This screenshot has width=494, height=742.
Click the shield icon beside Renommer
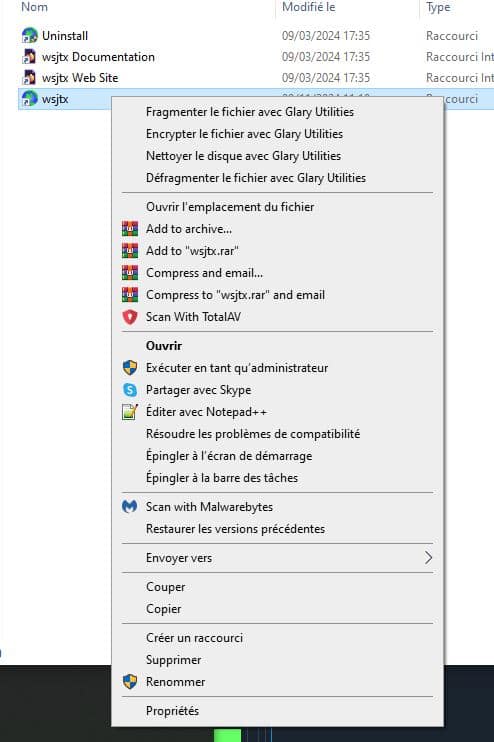(x=130, y=681)
